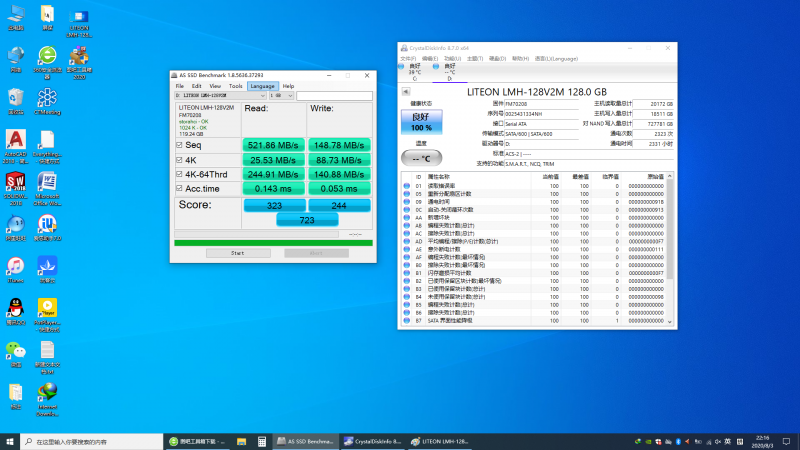Click the scroll up arrow in SMART list

(669, 176)
